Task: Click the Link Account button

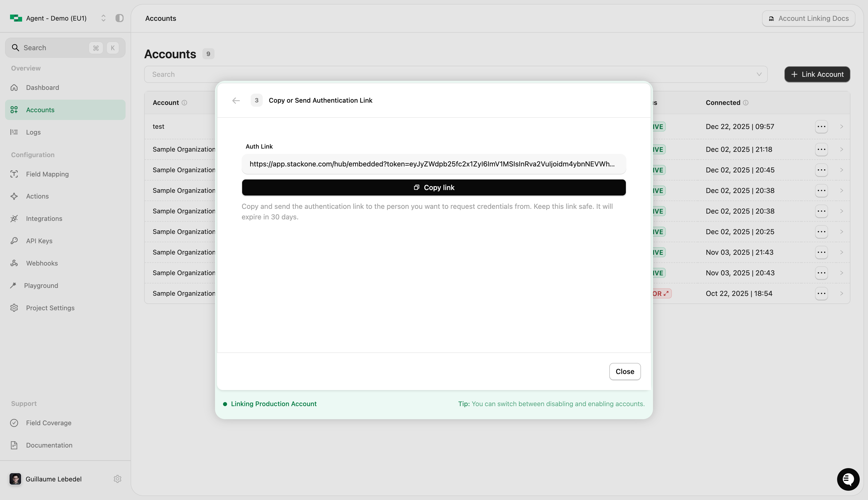Action: pos(817,74)
